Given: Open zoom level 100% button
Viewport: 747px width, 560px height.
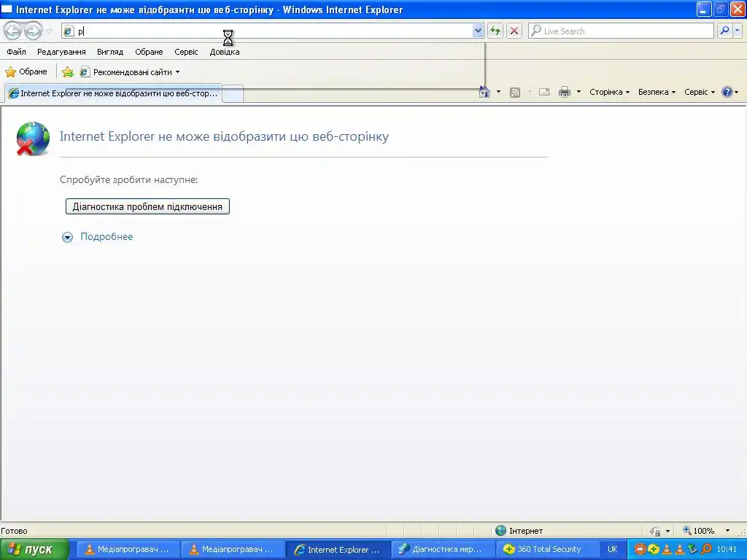Looking at the screenshot, I should (698, 531).
